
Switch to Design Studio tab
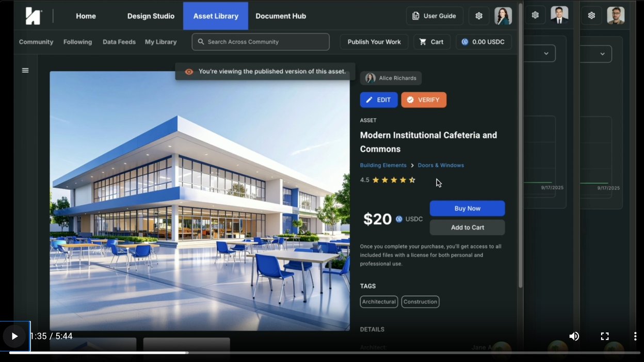[151, 16]
